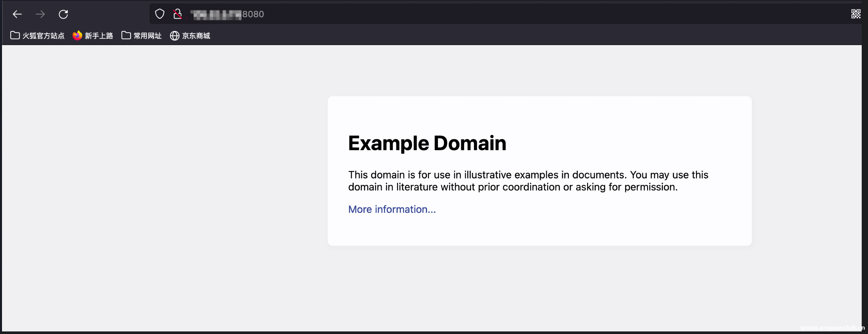Reload the current page
The height and width of the screenshot is (334, 868).
click(x=63, y=14)
